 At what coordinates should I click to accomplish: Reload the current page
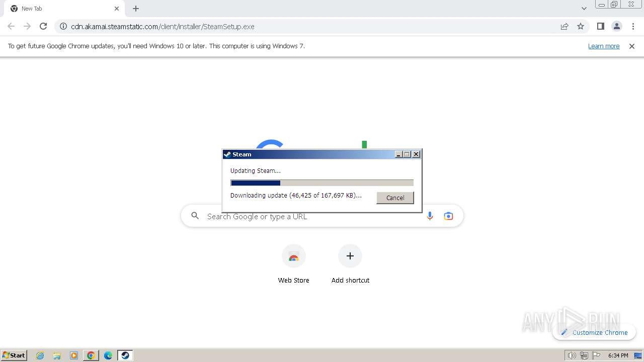[x=43, y=26]
